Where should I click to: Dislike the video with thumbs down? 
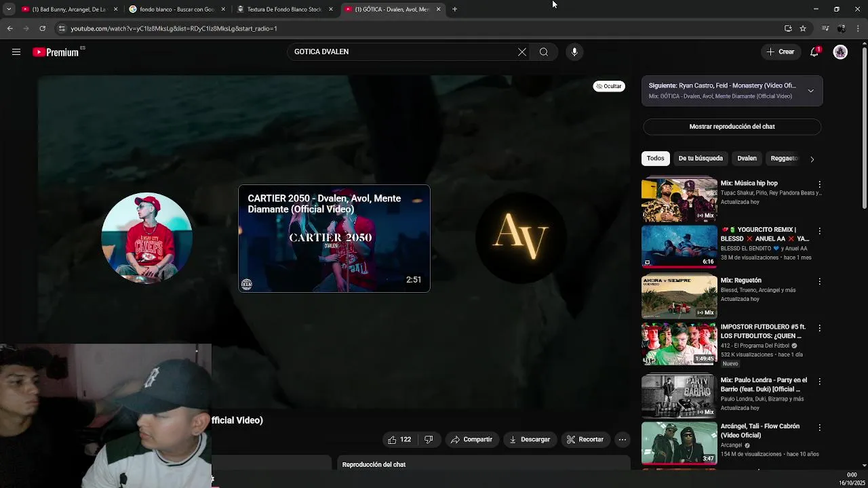pos(429,439)
